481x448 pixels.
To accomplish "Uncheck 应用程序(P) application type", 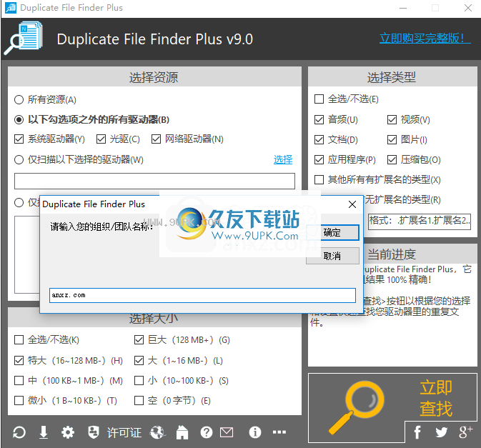I will 319,160.
